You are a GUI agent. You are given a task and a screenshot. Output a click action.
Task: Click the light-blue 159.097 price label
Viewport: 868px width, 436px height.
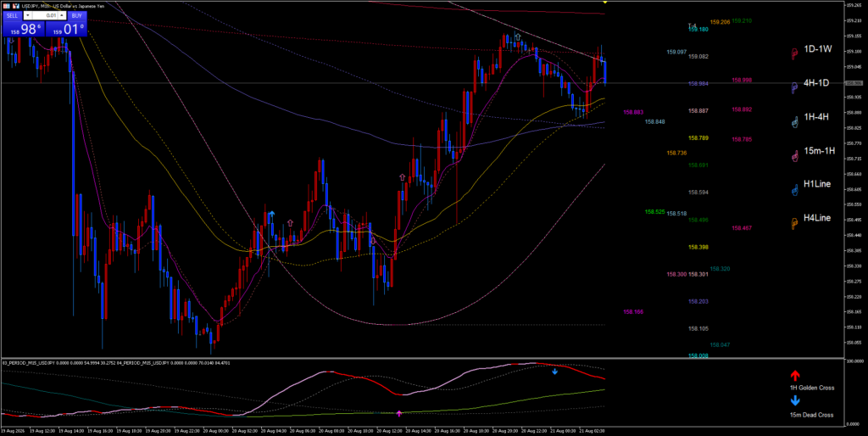(x=677, y=52)
